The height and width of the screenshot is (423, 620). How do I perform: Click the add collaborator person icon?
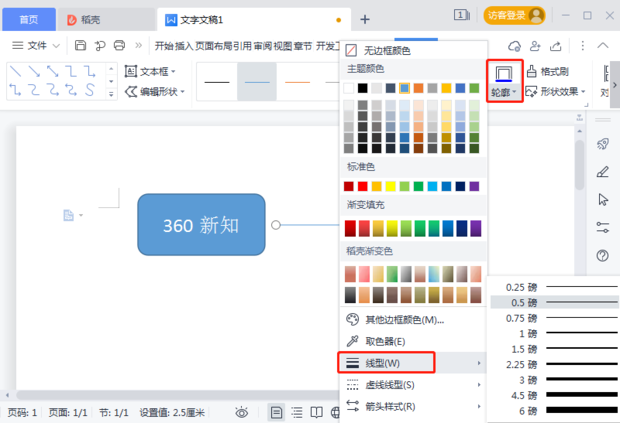coord(535,46)
